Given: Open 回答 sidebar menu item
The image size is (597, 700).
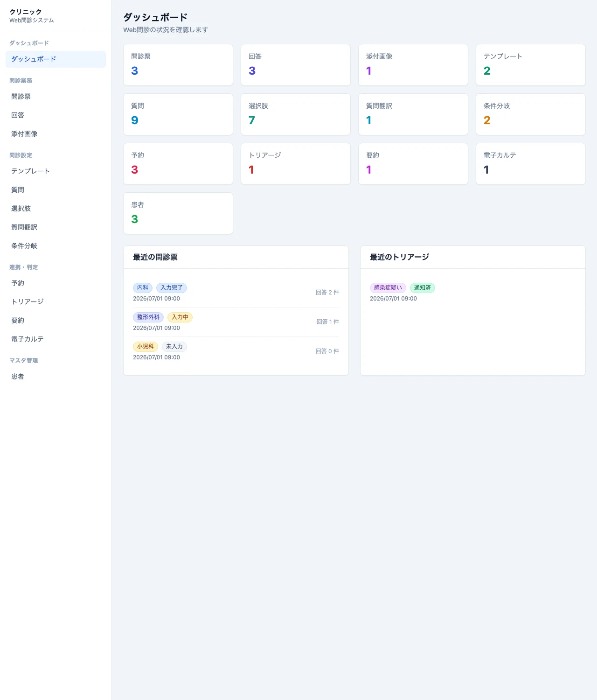Looking at the screenshot, I should click(x=56, y=115).
